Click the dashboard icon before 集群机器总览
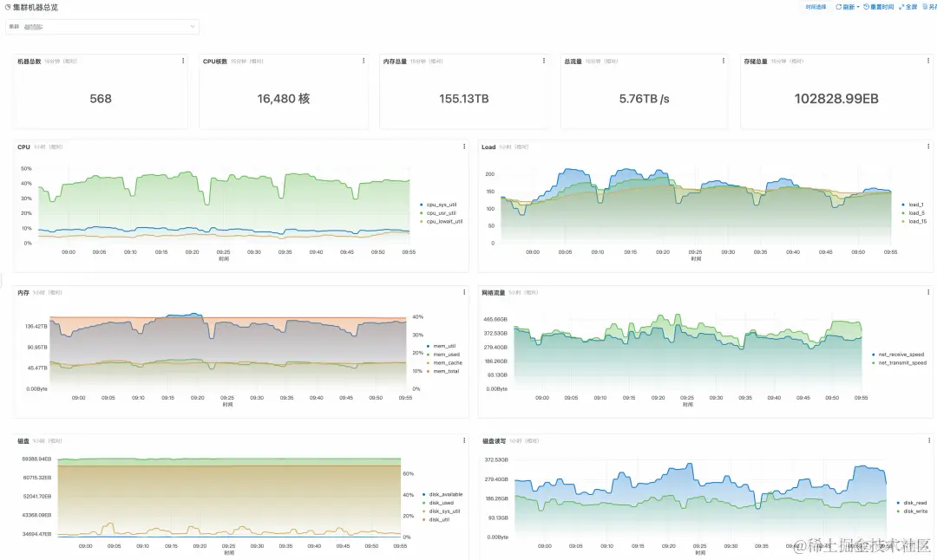This screenshot has height=560, width=937. [x=8, y=7]
